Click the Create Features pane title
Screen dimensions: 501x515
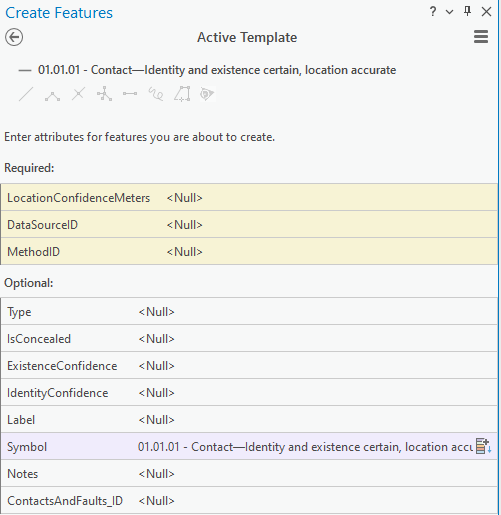(x=59, y=13)
